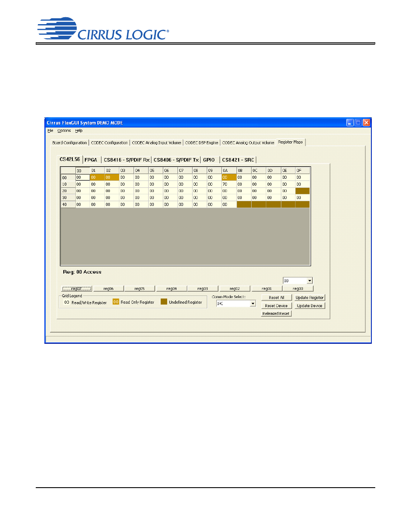Click the reg07 bit button
This screenshot has width=411, height=532.
[x=77, y=289]
